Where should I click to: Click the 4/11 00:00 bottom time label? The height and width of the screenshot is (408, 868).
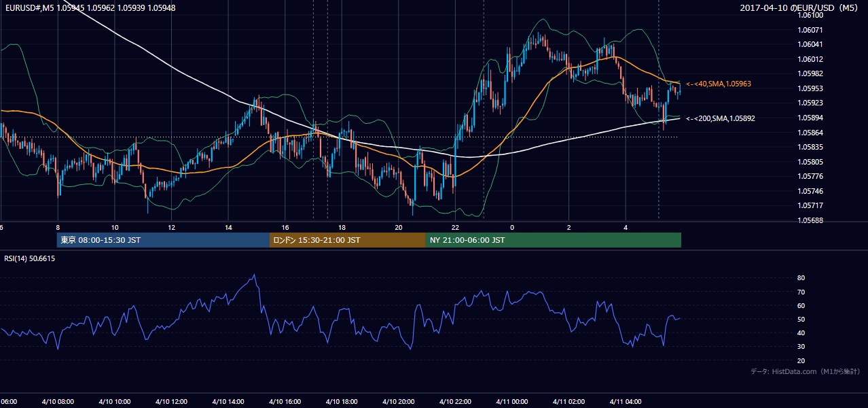511,401
